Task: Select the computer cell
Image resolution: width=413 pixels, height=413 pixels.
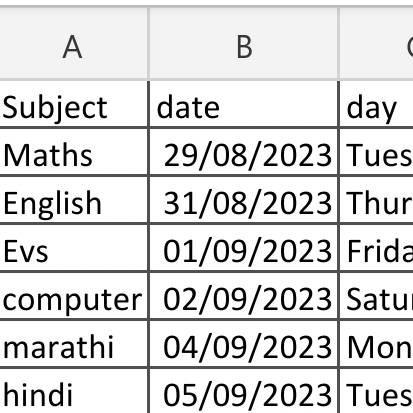Action: [74, 296]
